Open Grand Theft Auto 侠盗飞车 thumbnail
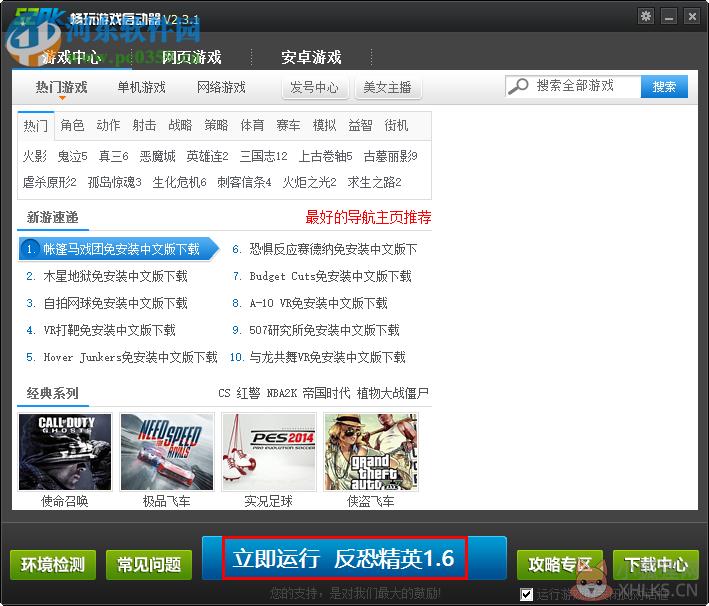This screenshot has width=709, height=606. point(371,452)
